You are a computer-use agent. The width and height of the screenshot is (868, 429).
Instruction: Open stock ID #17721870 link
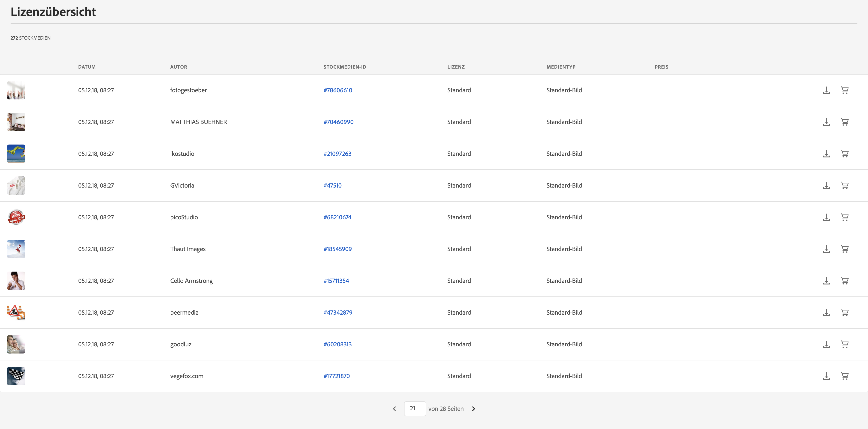[x=336, y=376]
